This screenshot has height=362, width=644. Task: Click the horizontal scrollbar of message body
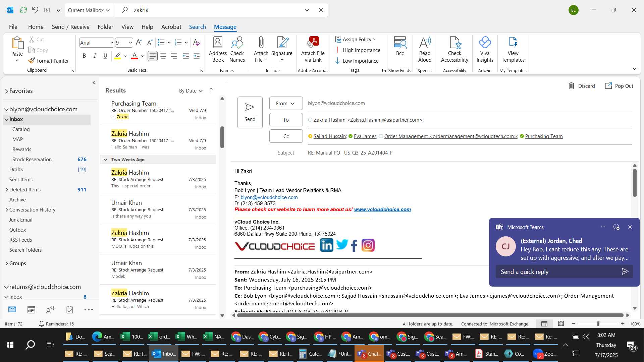tap(430, 315)
